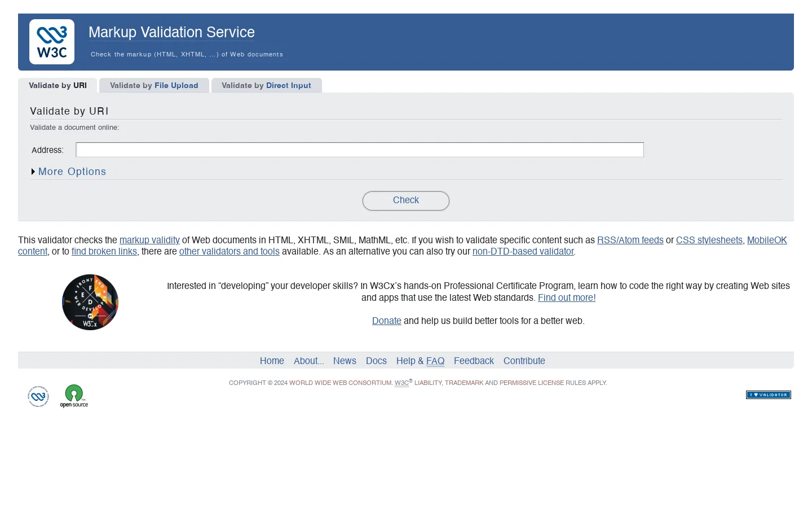
Task: Go to Home in the footer menu
Action: [272, 361]
